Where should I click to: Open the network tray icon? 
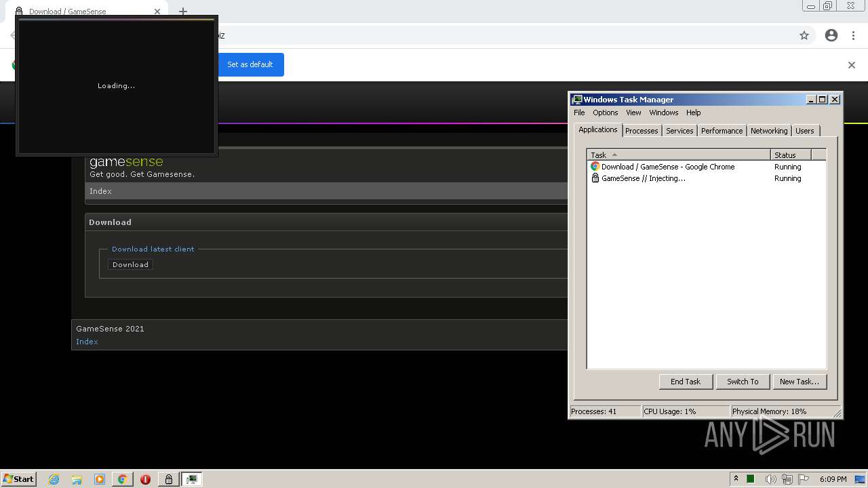(x=787, y=479)
